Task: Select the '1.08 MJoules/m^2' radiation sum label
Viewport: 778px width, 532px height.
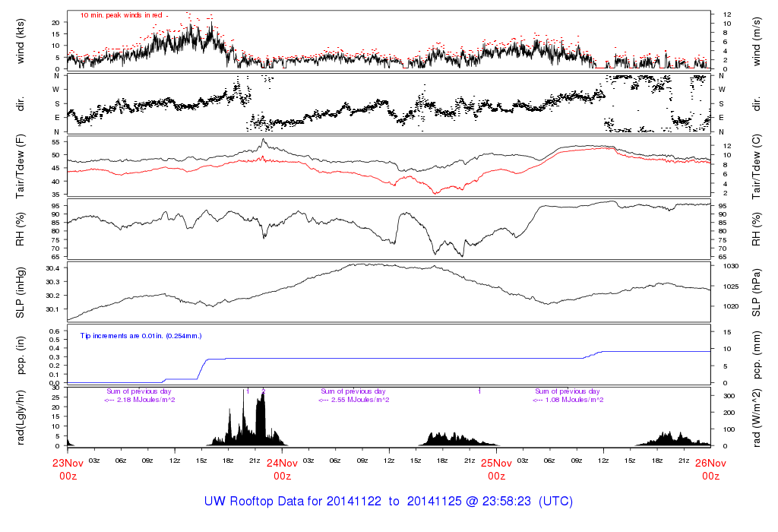Action: (x=574, y=400)
